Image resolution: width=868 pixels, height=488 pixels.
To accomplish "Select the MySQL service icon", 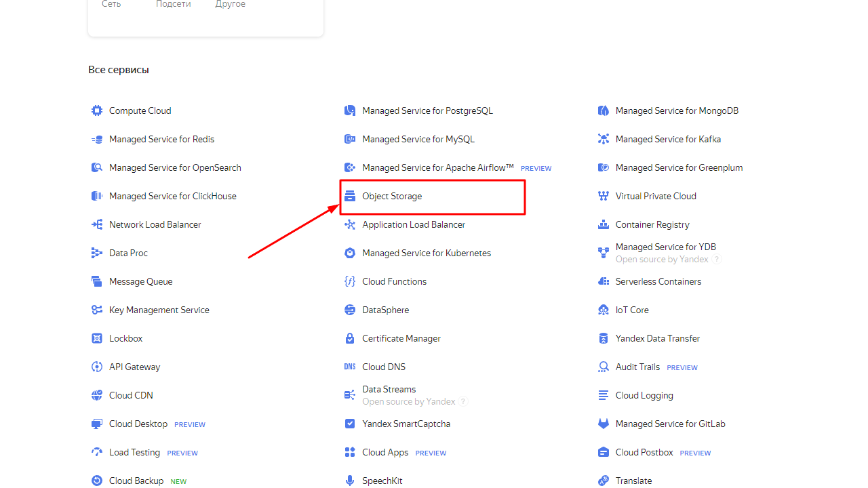I will [350, 139].
